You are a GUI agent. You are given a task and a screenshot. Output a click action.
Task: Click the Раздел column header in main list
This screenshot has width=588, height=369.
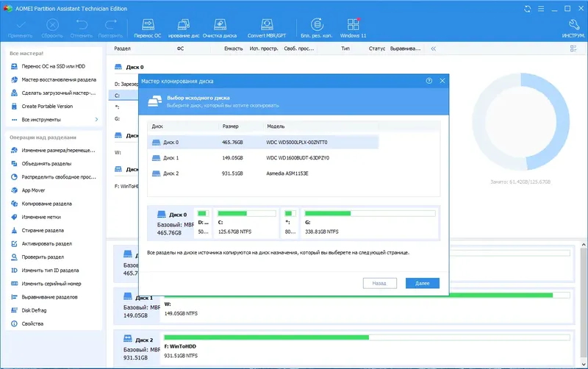pyautogui.click(x=122, y=49)
